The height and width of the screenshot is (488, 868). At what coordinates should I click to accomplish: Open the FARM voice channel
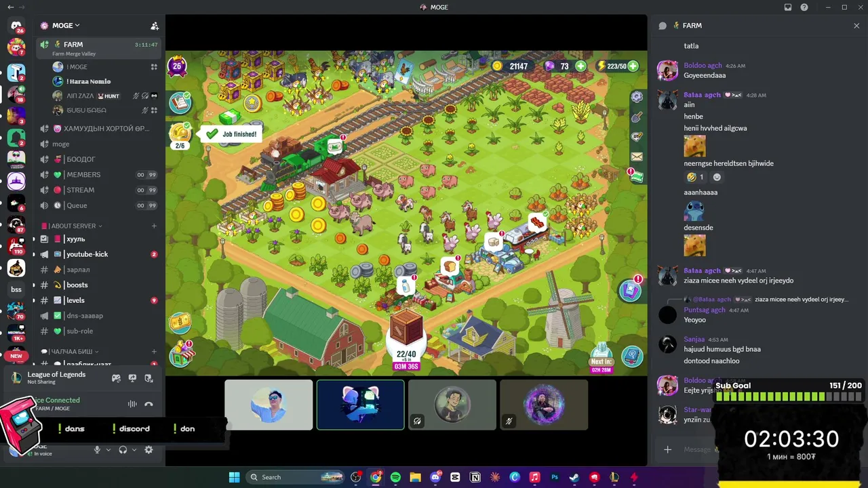coord(100,47)
